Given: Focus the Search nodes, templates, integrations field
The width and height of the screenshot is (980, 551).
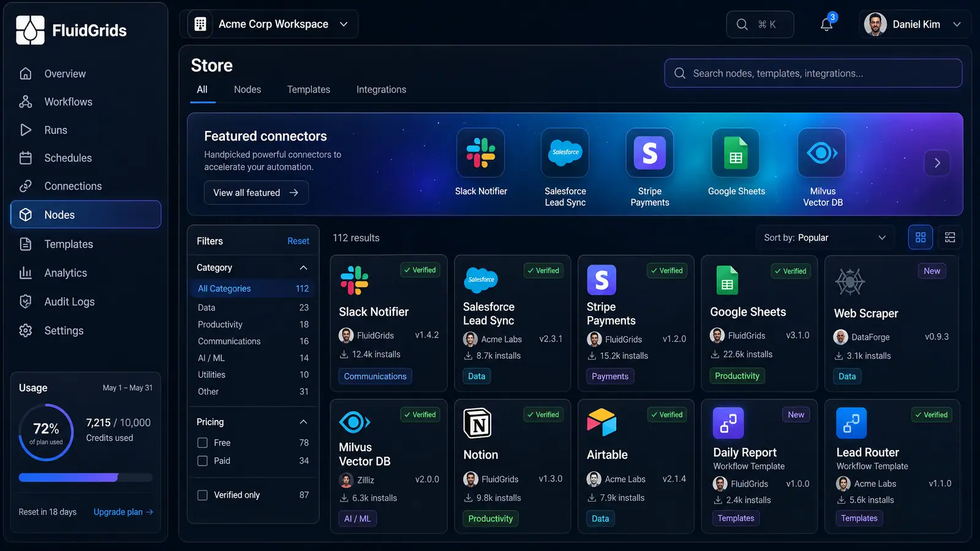Looking at the screenshot, I should coord(813,73).
